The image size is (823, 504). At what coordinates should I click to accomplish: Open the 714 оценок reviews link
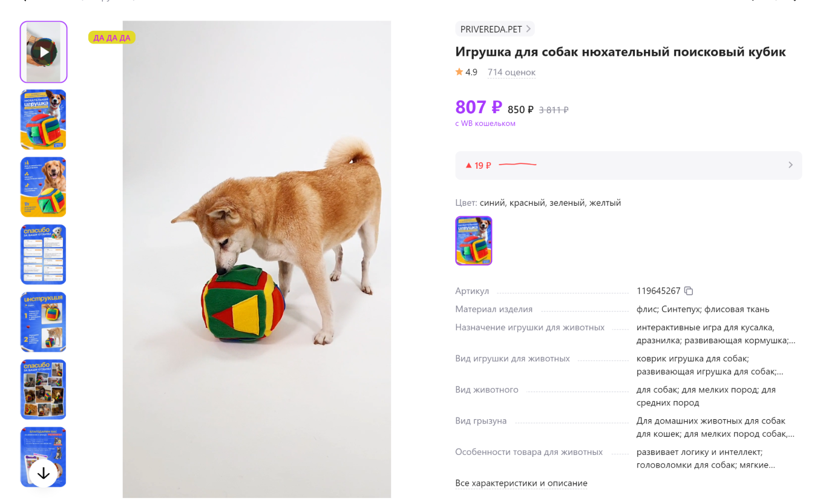511,72
